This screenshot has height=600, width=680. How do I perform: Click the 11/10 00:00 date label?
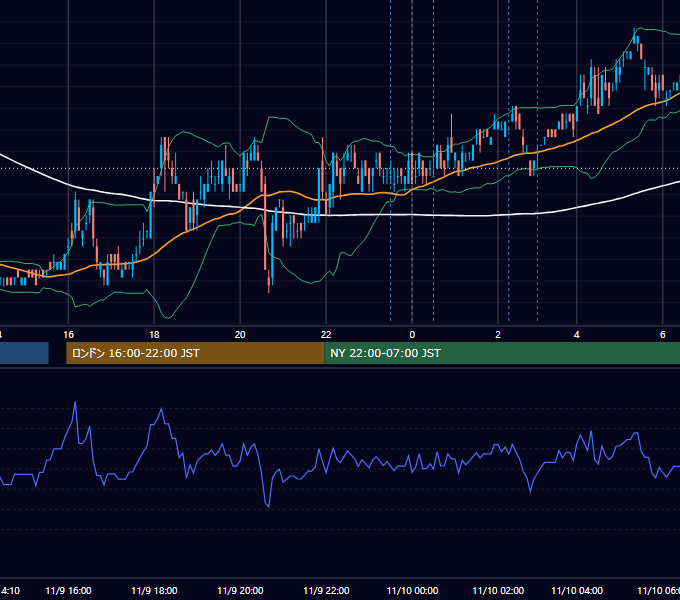coord(412,590)
